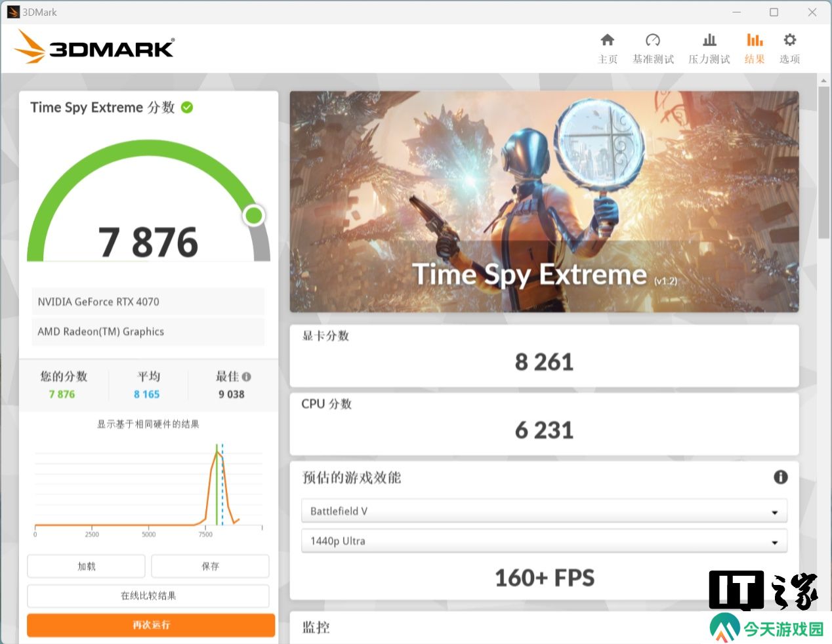Click the home house icon
The height and width of the screenshot is (644, 832).
pos(608,40)
